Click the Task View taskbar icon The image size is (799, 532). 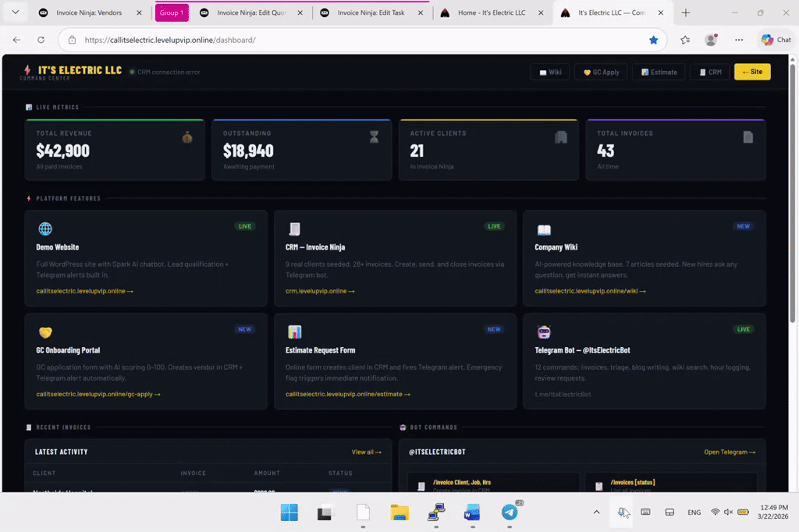tap(325, 512)
